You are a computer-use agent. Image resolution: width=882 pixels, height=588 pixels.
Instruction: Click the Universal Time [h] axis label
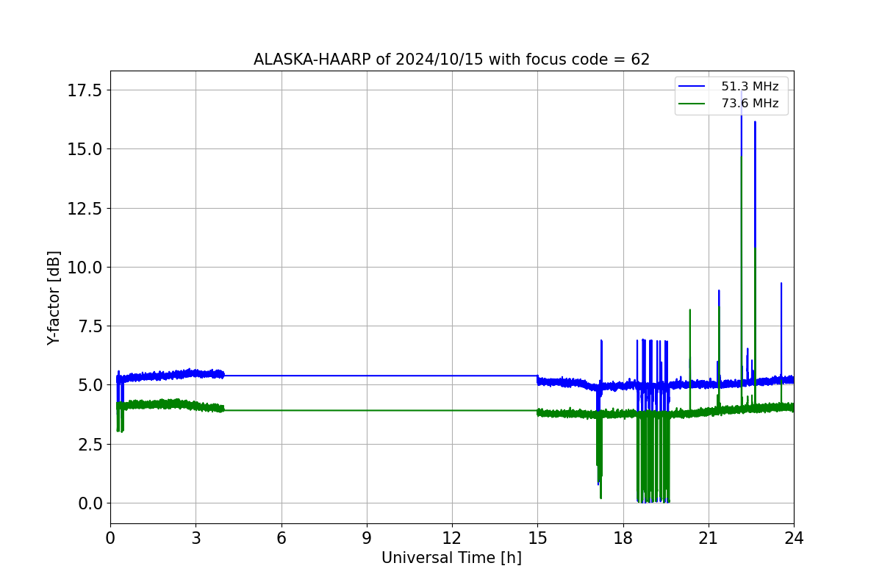(x=451, y=558)
